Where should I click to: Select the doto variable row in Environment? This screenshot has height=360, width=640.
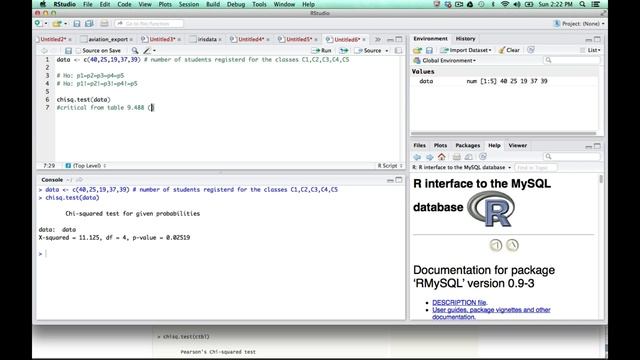click(x=505, y=81)
